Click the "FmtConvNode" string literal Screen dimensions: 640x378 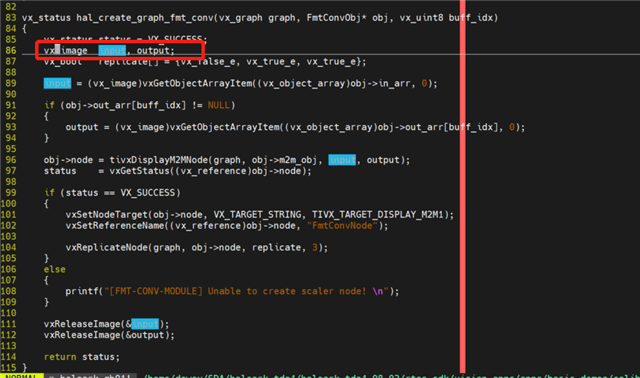(x=342, y=226)
